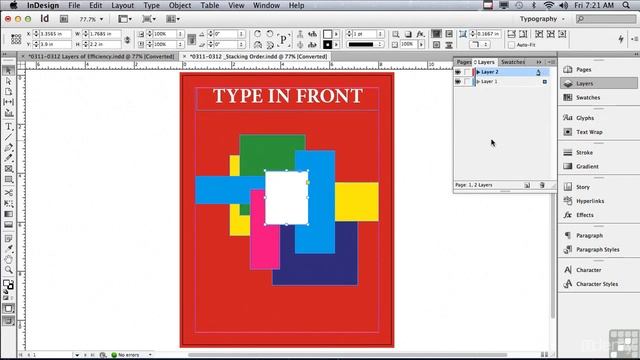The width and height of the screenshot is (640, 360).
Task: Open the Layers panel flyout menu
Action: tap(551, 62)
